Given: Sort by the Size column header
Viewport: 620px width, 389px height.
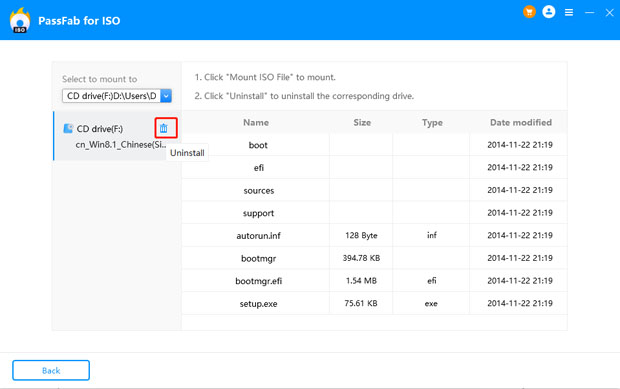Looking at the screenshot, I should (362, 123).
